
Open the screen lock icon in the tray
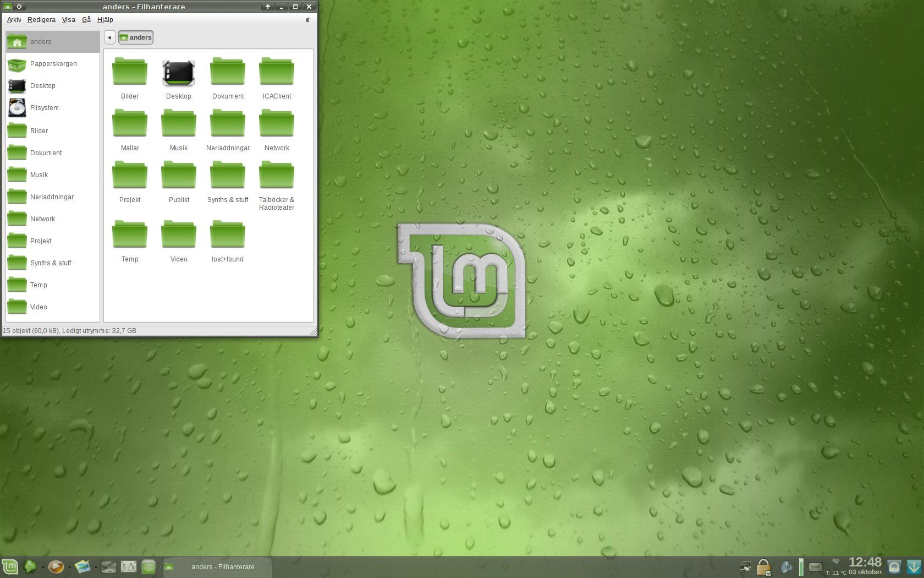click(x=894, y=566)
